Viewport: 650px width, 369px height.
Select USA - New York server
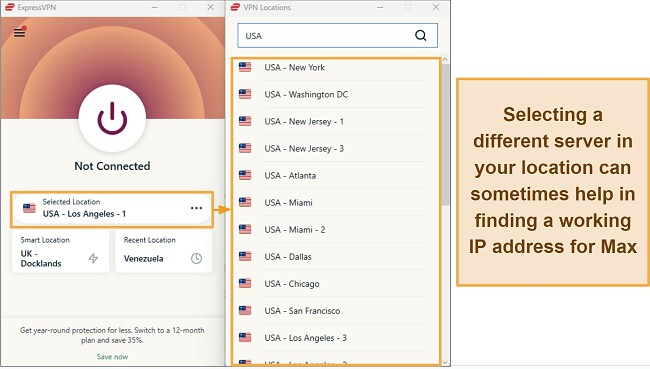pyautogui.click(x=335, y=67)
